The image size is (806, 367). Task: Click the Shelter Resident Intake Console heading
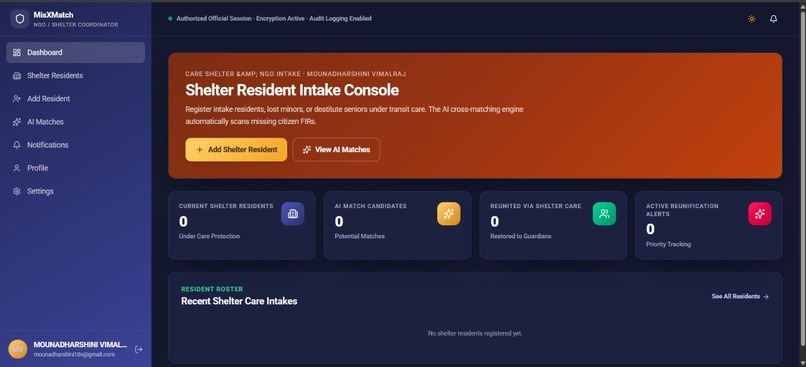[292, 90]
